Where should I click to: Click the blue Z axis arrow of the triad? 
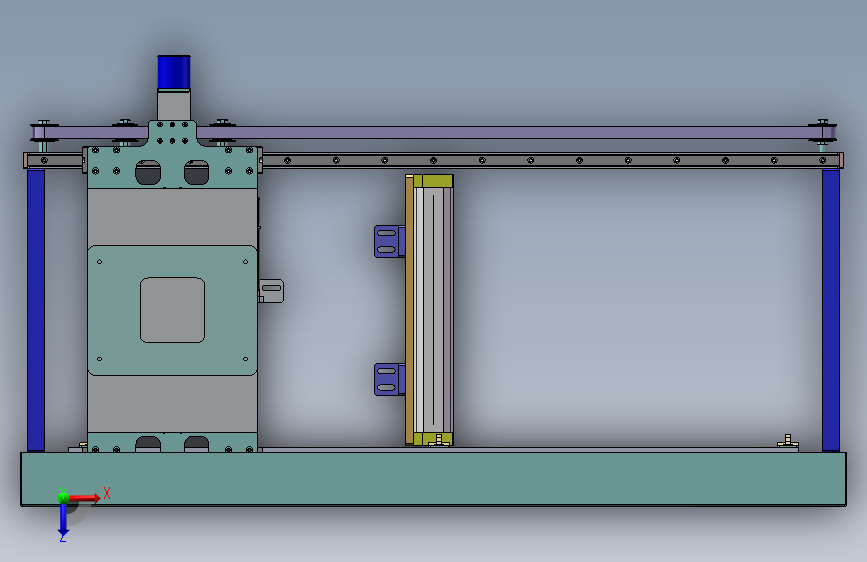click(x=63, y=519)
